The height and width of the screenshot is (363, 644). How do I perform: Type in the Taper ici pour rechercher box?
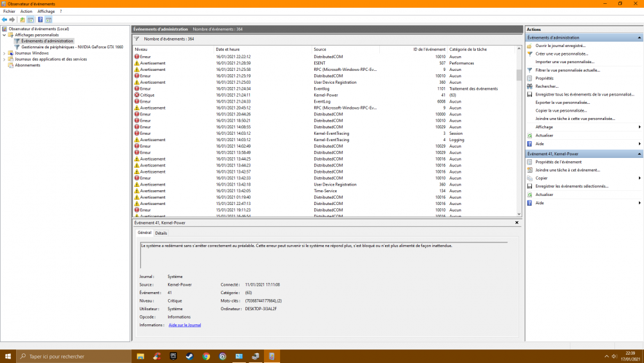[x=71, y=356]
